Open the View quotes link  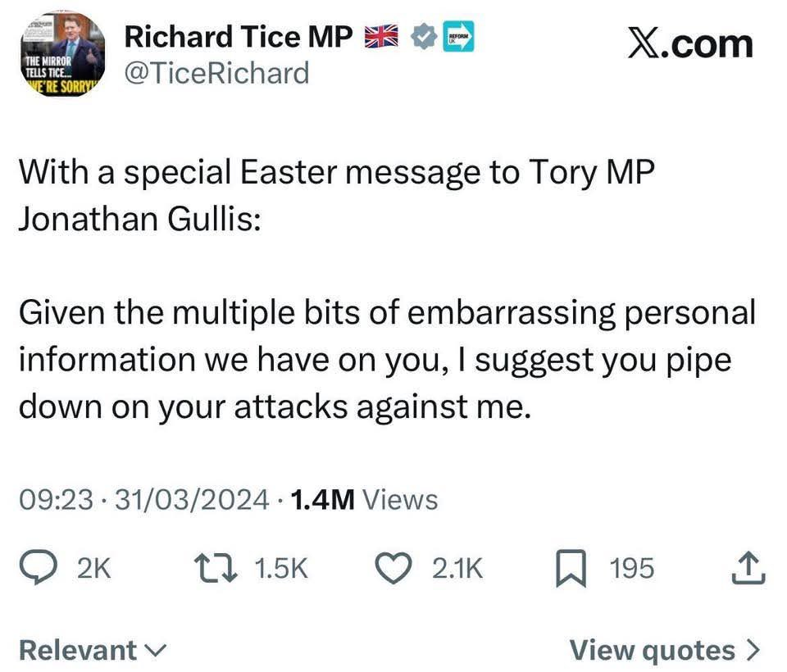[653, 650]
